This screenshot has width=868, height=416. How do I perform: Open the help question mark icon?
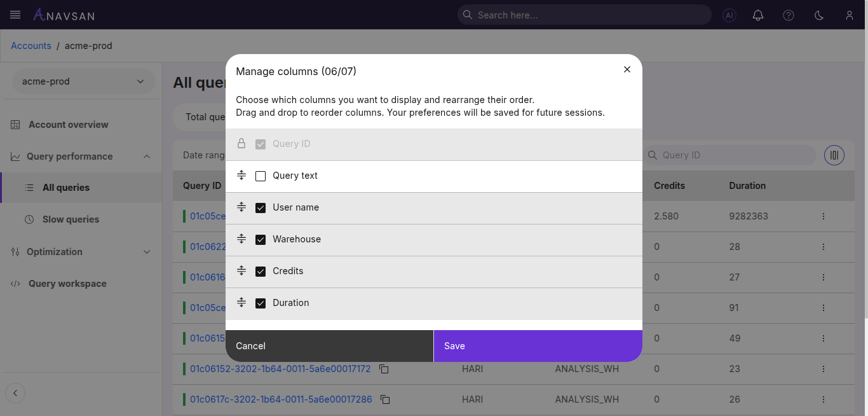pyautogui.click(x=789, y=15)
